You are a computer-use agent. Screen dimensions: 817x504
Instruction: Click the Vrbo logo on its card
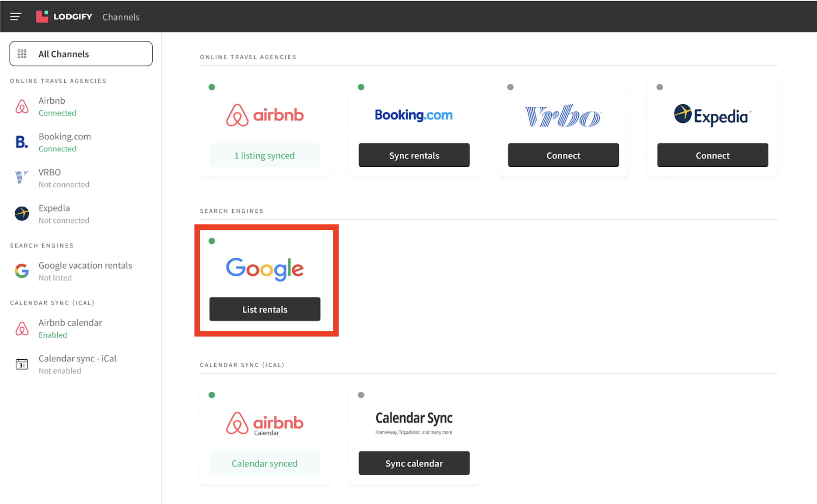563,116
